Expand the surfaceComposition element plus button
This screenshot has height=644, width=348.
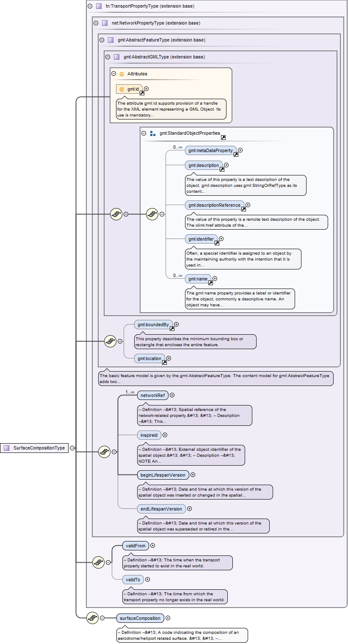pos(168,618)
